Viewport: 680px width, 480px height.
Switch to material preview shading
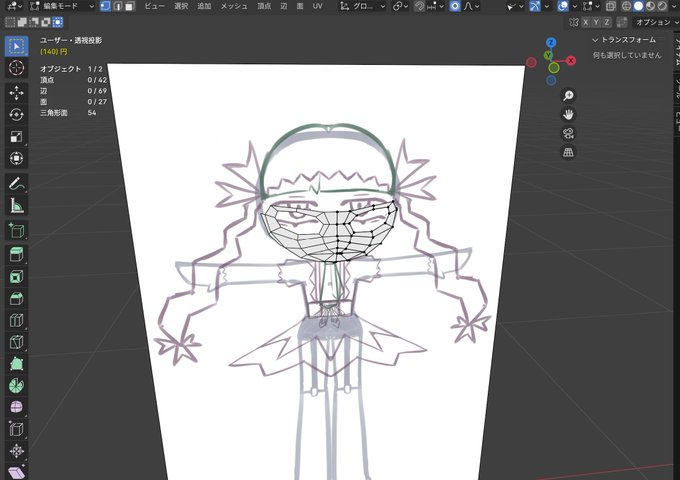[651, 6]
